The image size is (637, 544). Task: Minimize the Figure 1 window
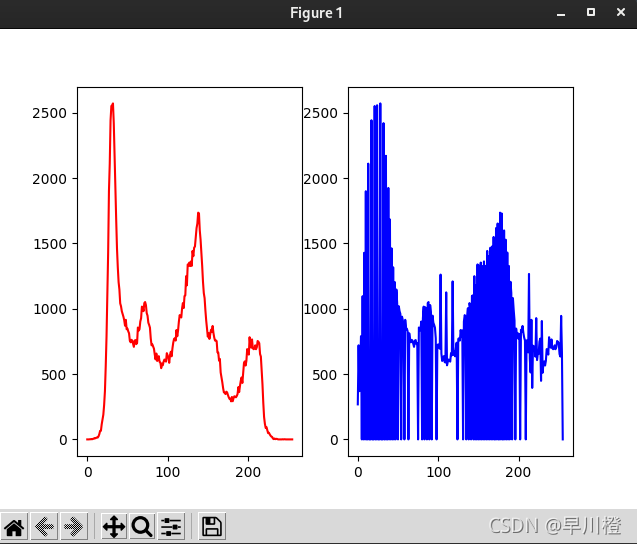coord(561,13)
